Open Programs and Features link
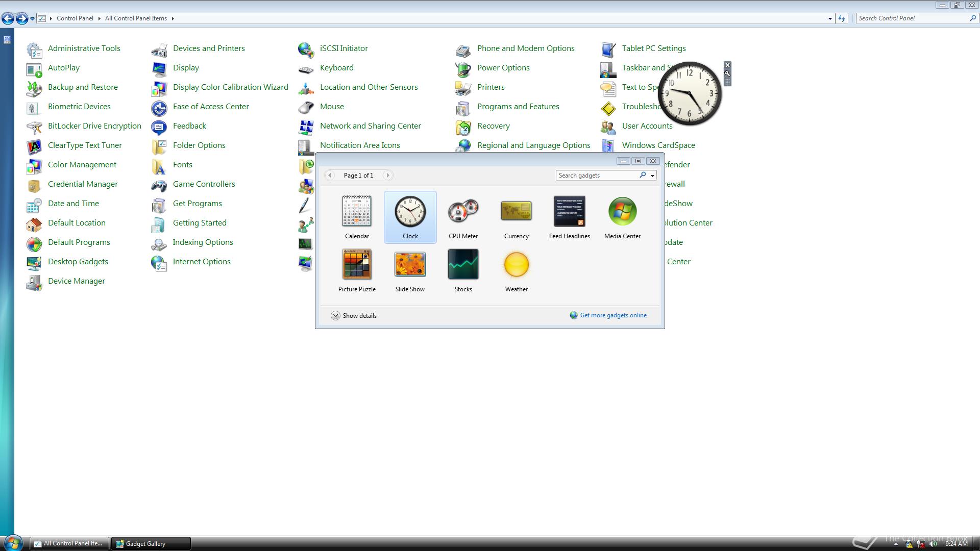The image size is (980, 551). (518, 107)
